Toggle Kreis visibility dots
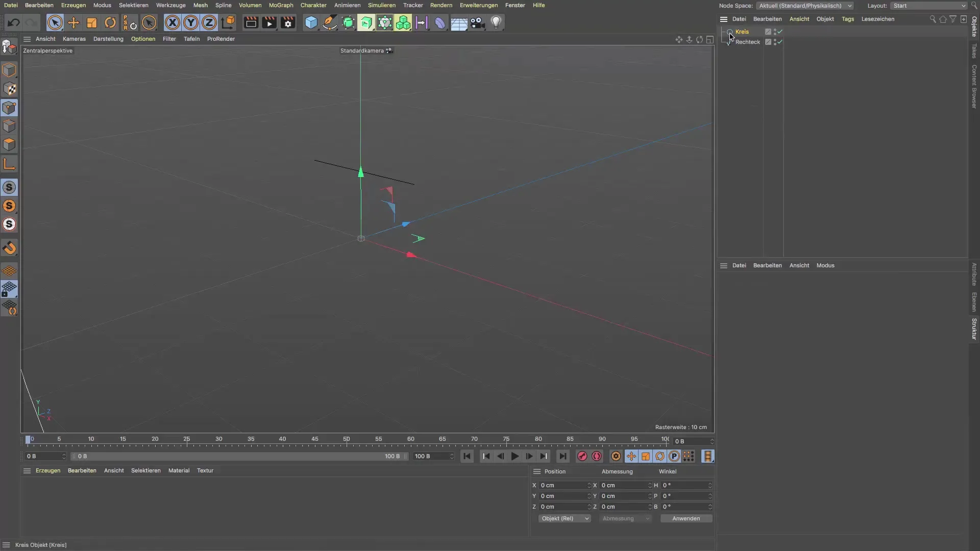Screen dimensions: 980x551 (x=775, y=32)
